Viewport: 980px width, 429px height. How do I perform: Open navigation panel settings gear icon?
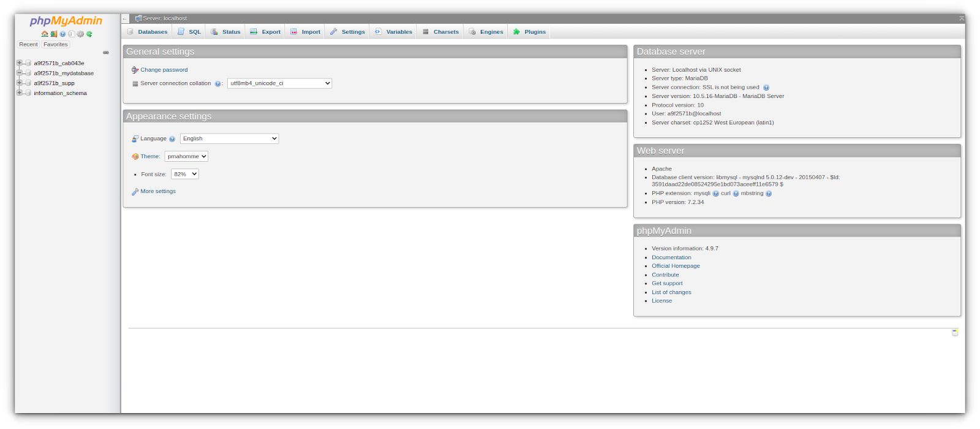point(80,34)
